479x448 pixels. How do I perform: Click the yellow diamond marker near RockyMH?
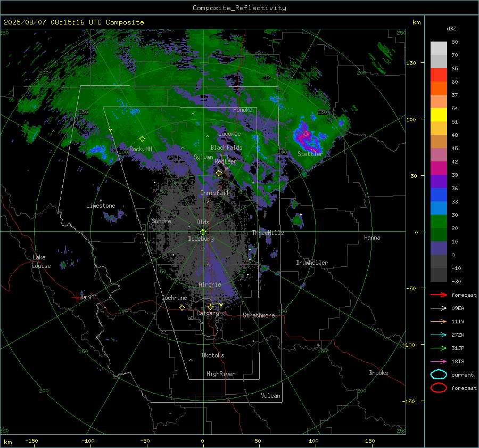pyautogui.click(x=142, y=139)
